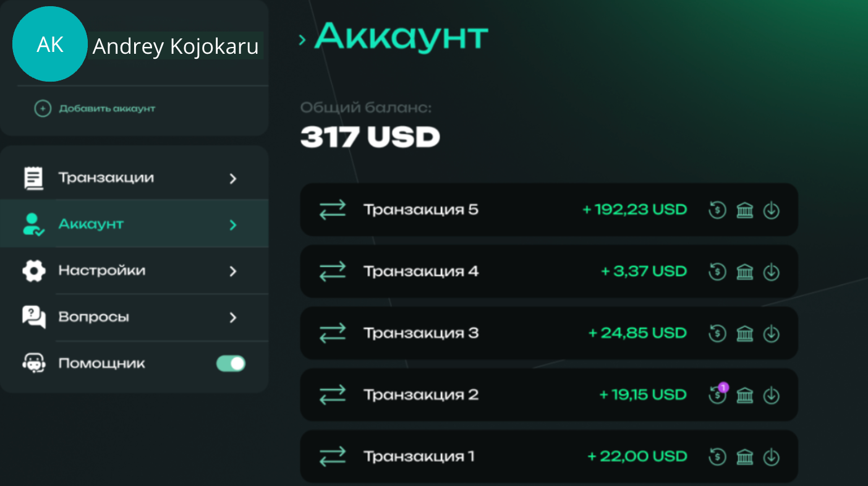Click refund icon on Транзакция 5
Image resolution: width=868 pixels, height=486 pixels.
(717, 210)
